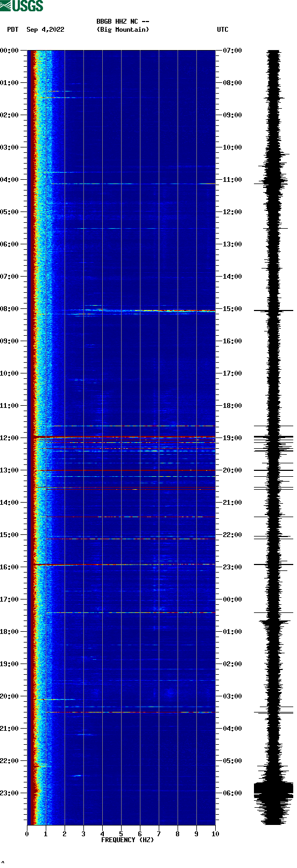The image size is (297, 868).
Task: Click the 15:00 UTC time label
Action: (x=232, y=309)
